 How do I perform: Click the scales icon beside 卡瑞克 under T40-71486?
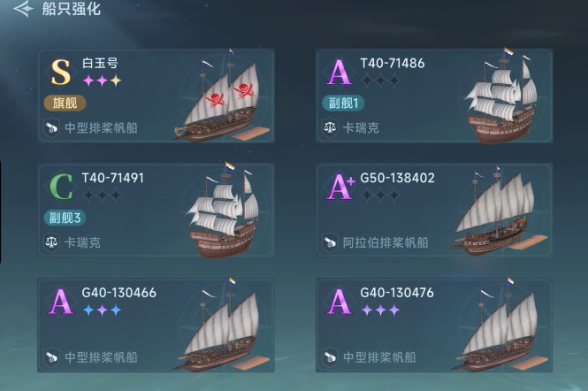(330, 127)
